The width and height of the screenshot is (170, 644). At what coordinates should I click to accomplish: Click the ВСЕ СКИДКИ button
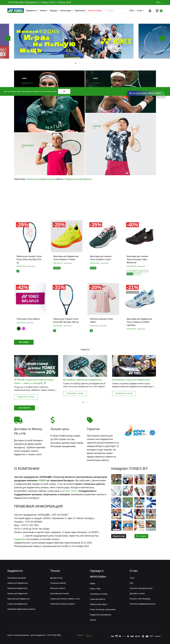pos(24,342)
